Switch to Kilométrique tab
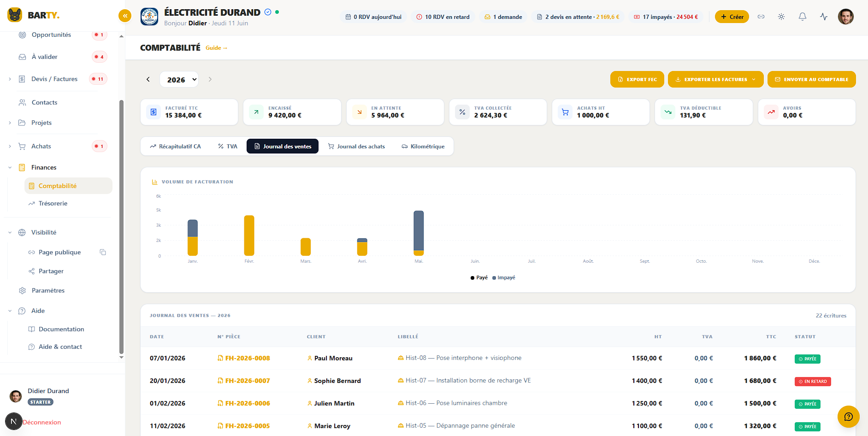Viewport: 868px width, 436px height. 423,146
